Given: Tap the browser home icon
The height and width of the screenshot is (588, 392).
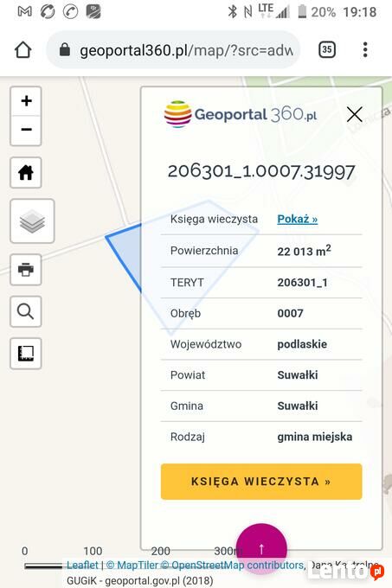Looking at the screenshot, I should click(22, 49).
